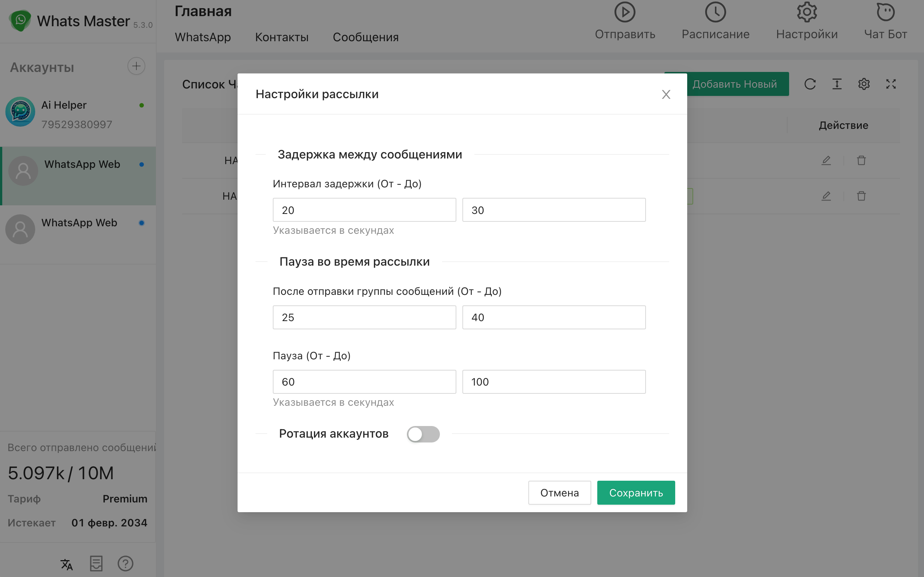Open the Настройки gear in top bar
The height and width of the screenshot is (577, 924).
pos(806,12)
